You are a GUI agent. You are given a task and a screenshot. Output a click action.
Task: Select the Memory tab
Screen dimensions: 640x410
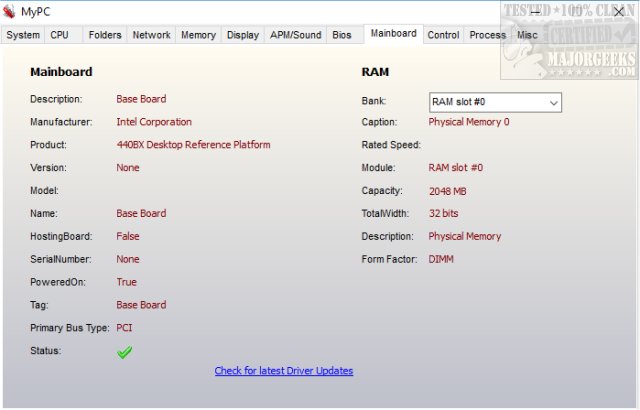pyautogui.click(x=198, y=35)
